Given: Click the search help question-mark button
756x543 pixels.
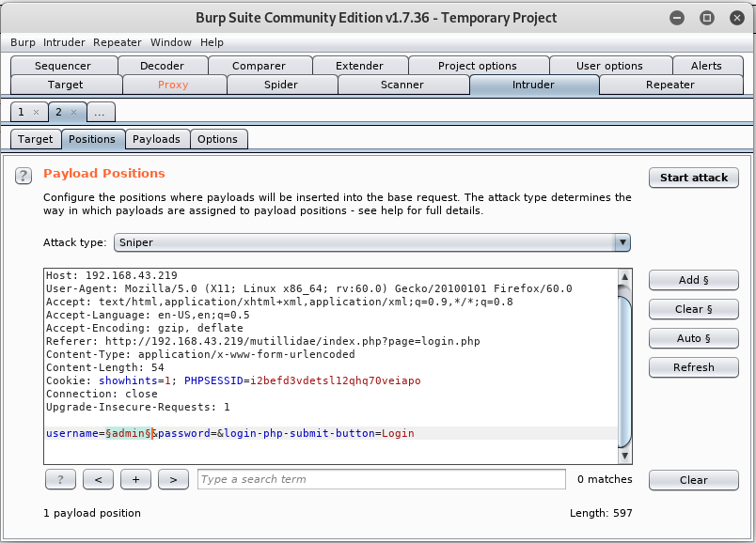Looking at the screenshot, I should point(60,479).
